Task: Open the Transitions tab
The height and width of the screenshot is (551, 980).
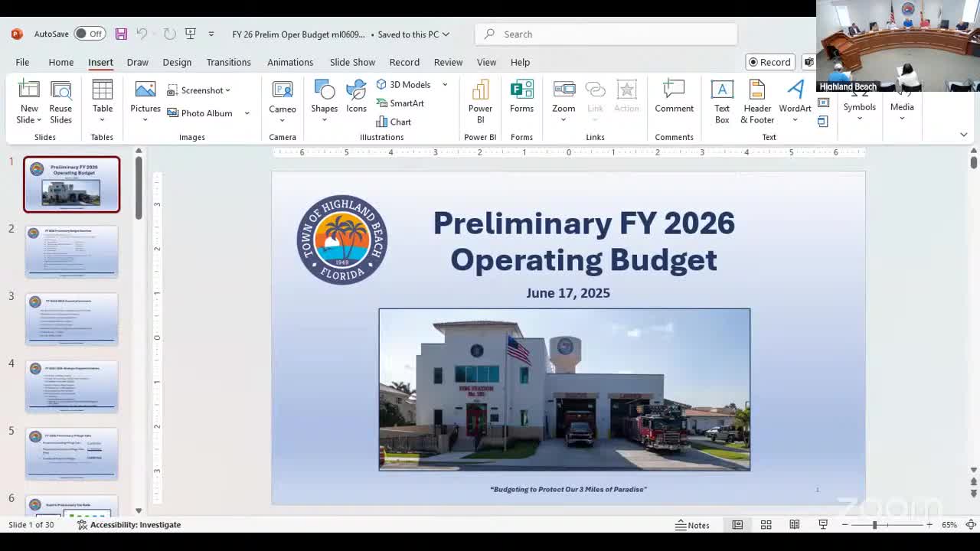Action: click(228, 62)
